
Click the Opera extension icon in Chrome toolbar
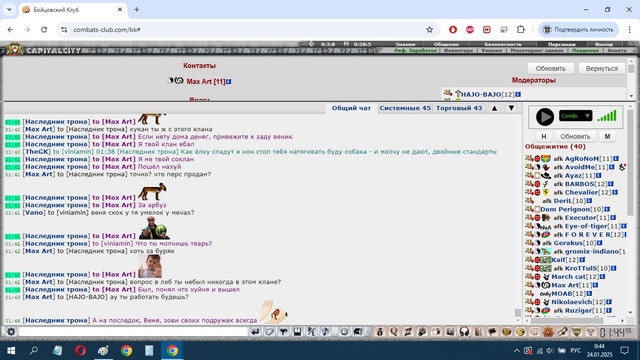(x=453, y=30)
